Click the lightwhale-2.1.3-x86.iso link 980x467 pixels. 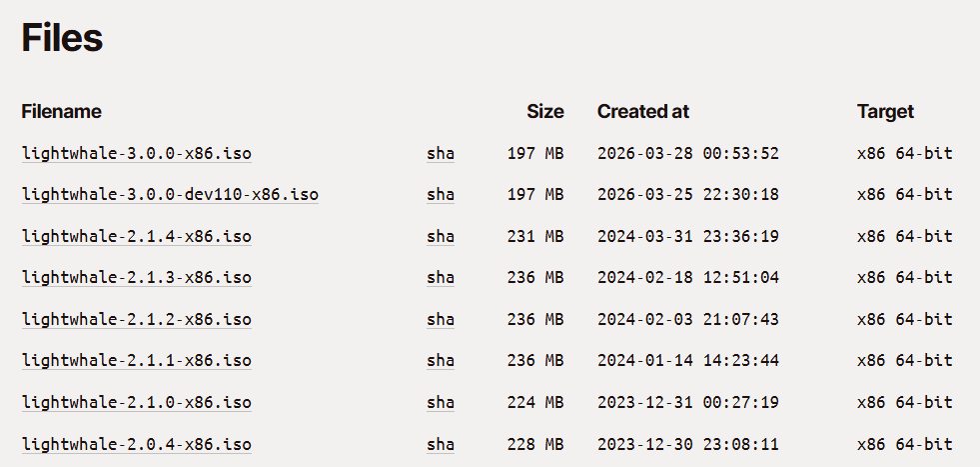click(x=136, y=277)
